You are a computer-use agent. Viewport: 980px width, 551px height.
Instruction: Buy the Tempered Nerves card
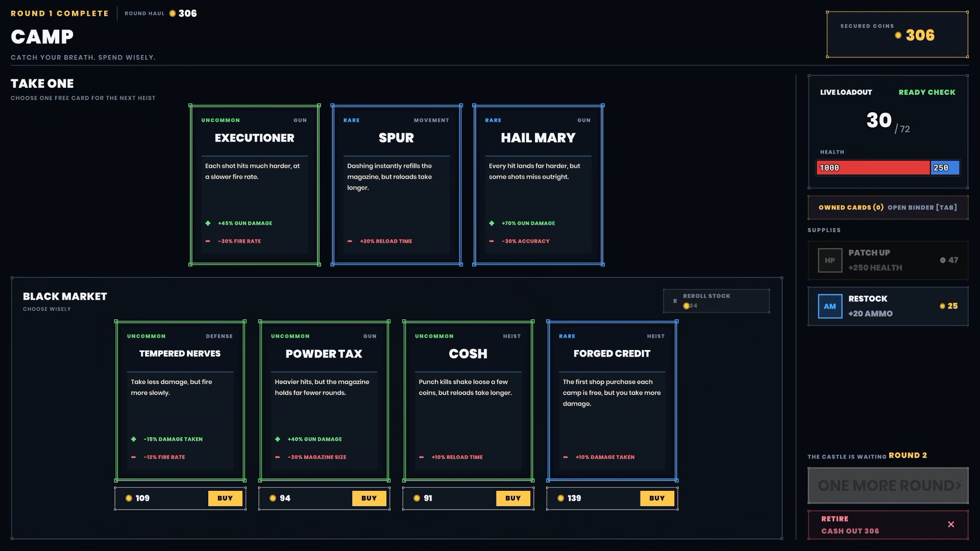[x=225, y=498]
